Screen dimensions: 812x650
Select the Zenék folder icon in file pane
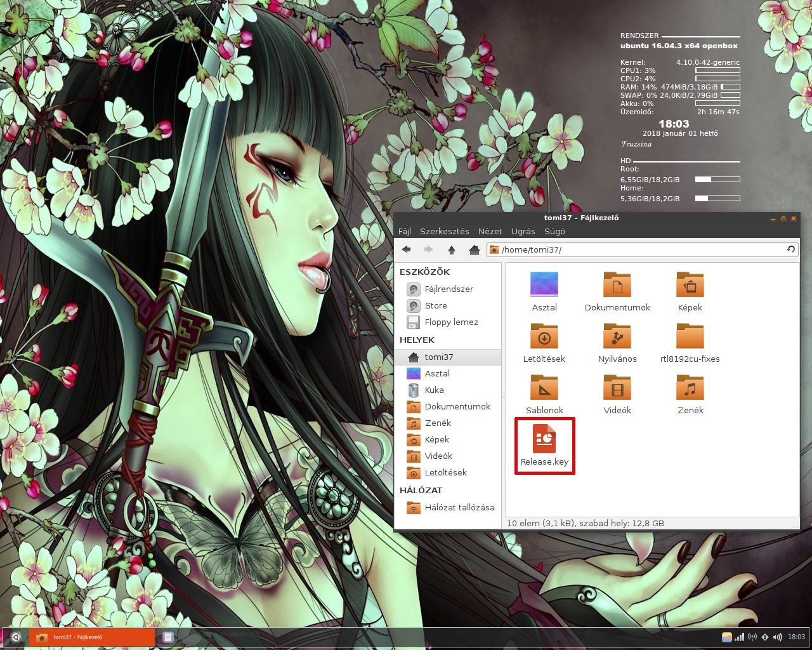[x=690, y=387]
